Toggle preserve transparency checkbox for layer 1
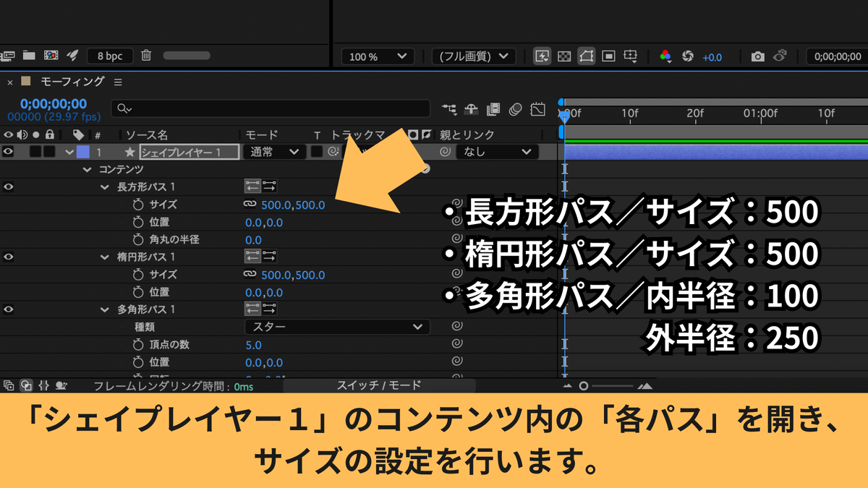Image resolution: width=868 pixels, height=488 pixels. (x=317, y=152)
